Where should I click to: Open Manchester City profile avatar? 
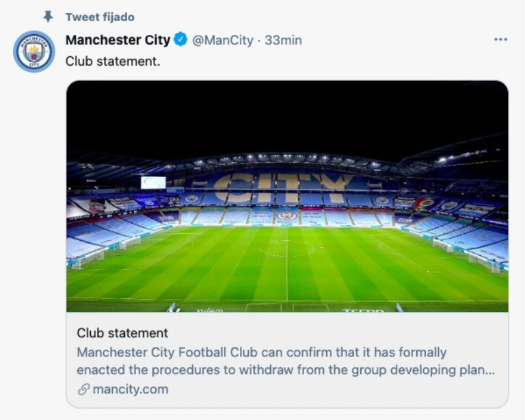point(33,51)
